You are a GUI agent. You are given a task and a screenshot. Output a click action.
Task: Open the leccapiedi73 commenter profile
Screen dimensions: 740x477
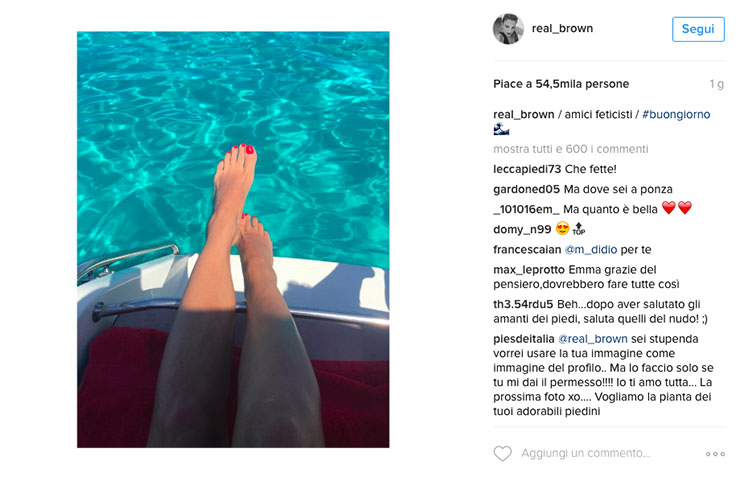(x=527, y=169)
